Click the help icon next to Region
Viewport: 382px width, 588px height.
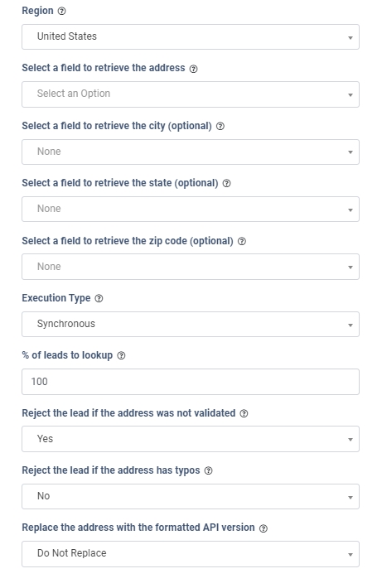click(x=61, y=11)
